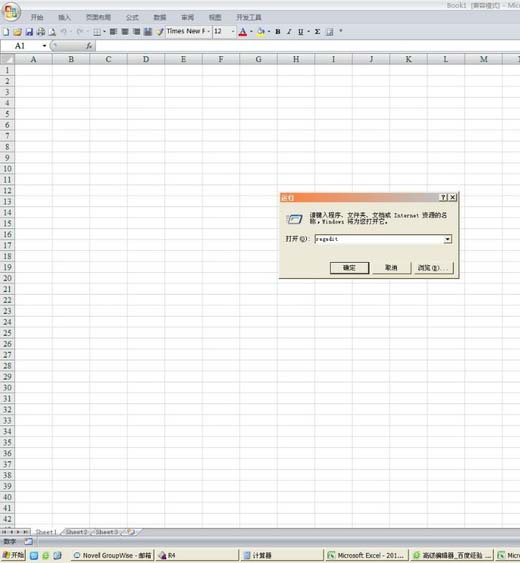Viewport: 520px width, 563px height.
Task: Click the Run dialog help question mark
Action: coord(444,197)
